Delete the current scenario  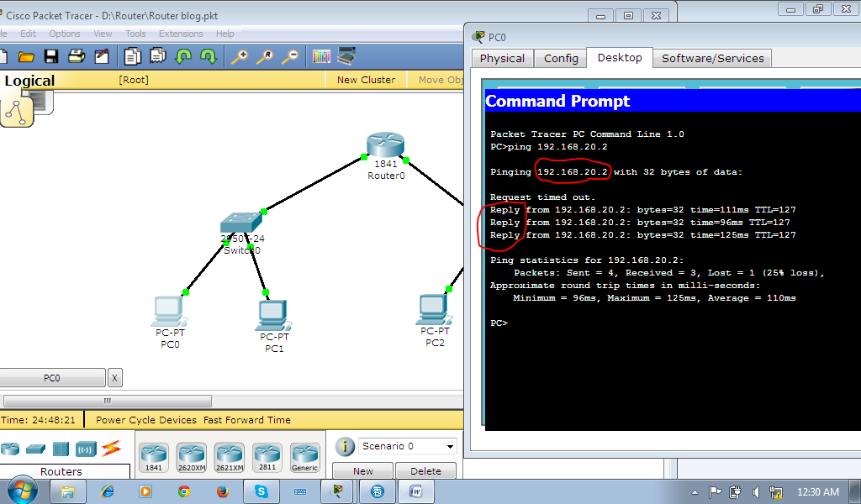425,471
